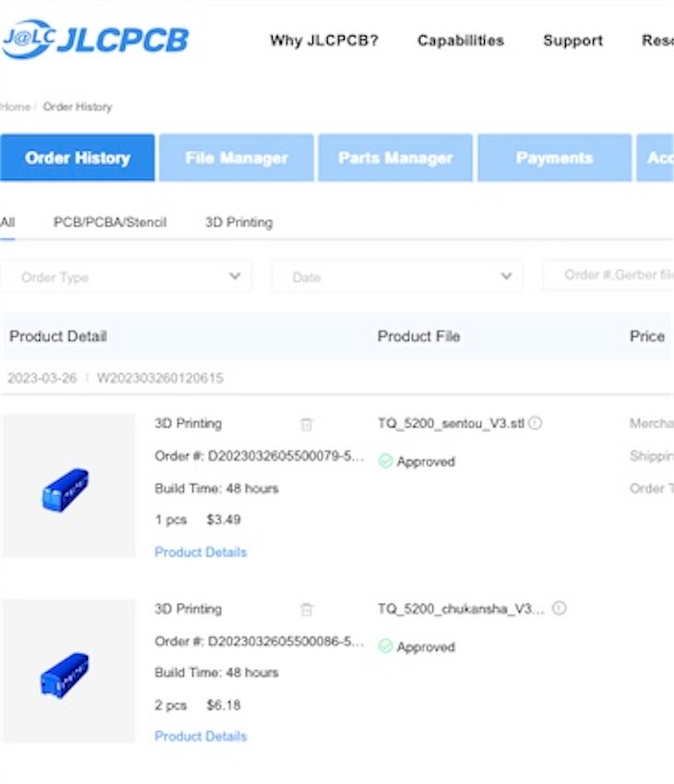Expand the Order Type dropdown
The width and height of the screenshot is (674, 784).
pos(126,276)
